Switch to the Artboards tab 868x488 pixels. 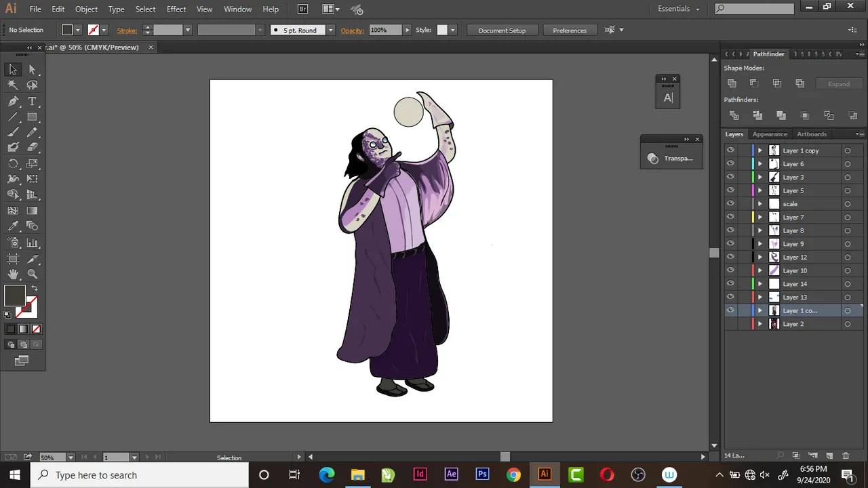tap(812, 134)
